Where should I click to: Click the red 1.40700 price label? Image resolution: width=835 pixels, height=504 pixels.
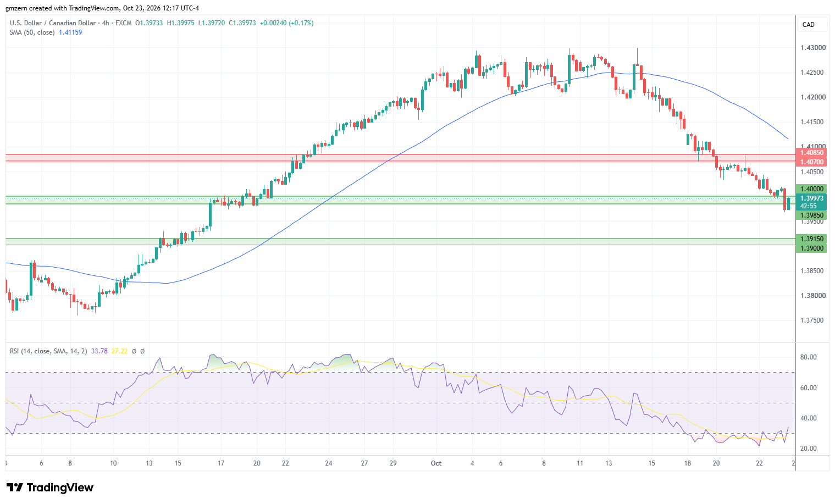[x=811, y=162]
